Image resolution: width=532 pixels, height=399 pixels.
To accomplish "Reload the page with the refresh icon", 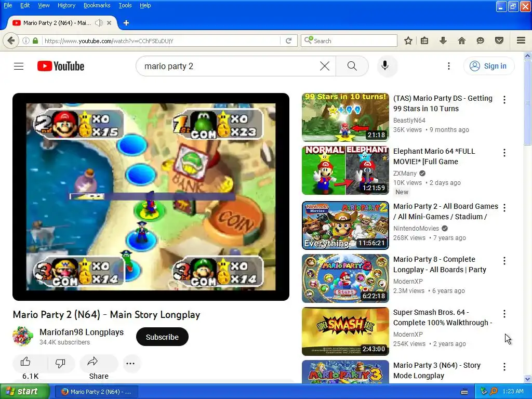I will 289,41.
